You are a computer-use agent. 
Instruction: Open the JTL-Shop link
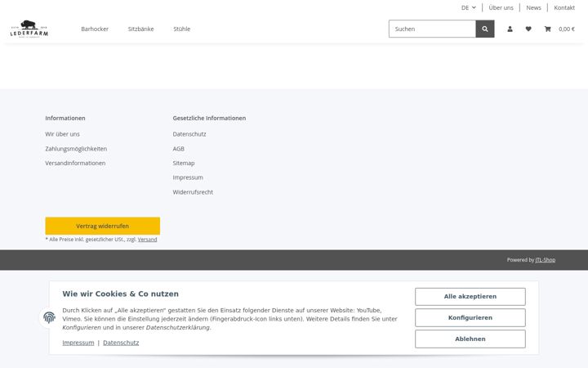point(546,260)
